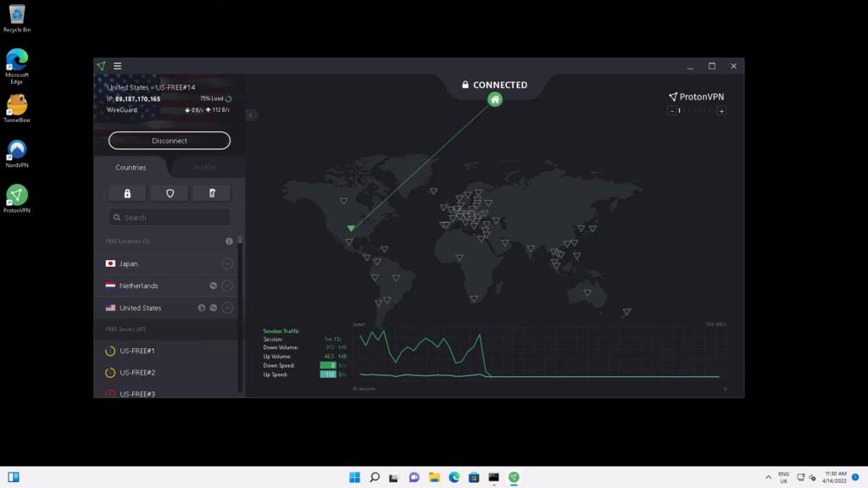Open NordVPN desktop shortcut
This screenshot has width=868, height=488.
17,154
